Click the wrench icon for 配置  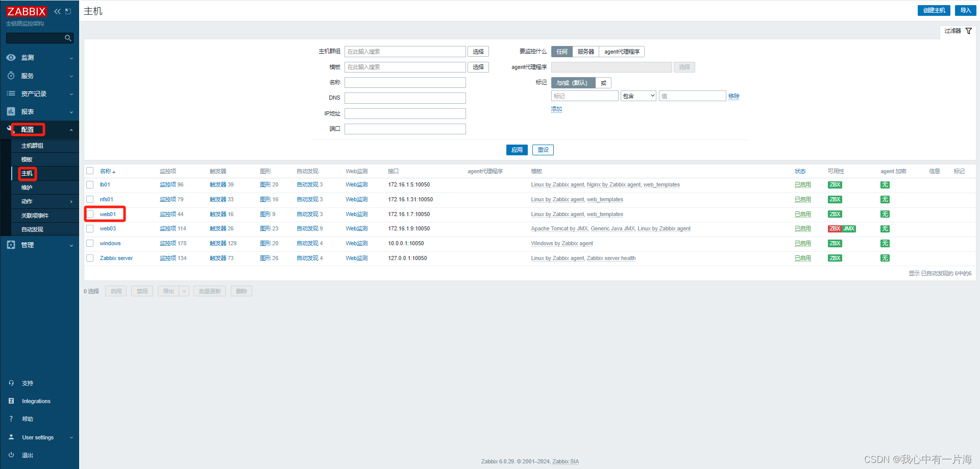click(x=9, y=129)
